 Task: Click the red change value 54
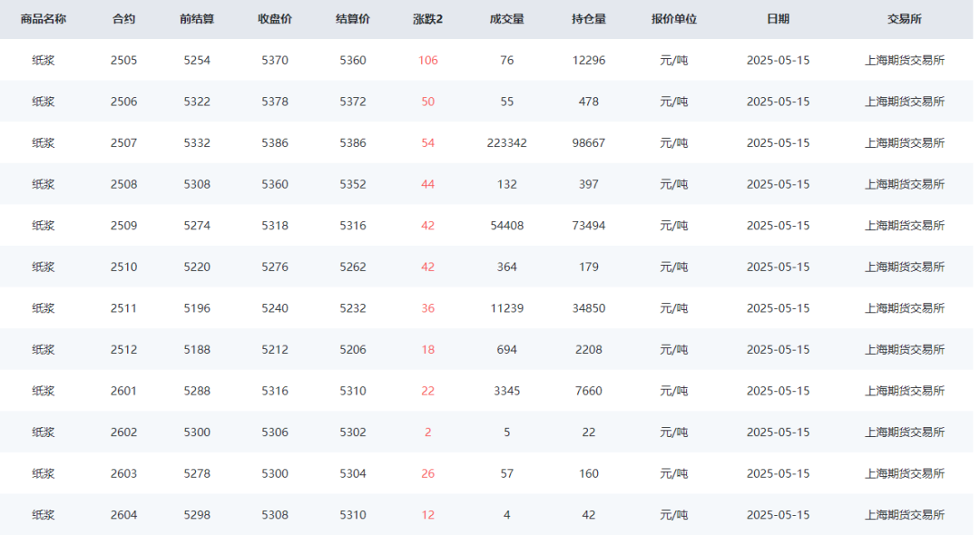[x=427, y=143]
